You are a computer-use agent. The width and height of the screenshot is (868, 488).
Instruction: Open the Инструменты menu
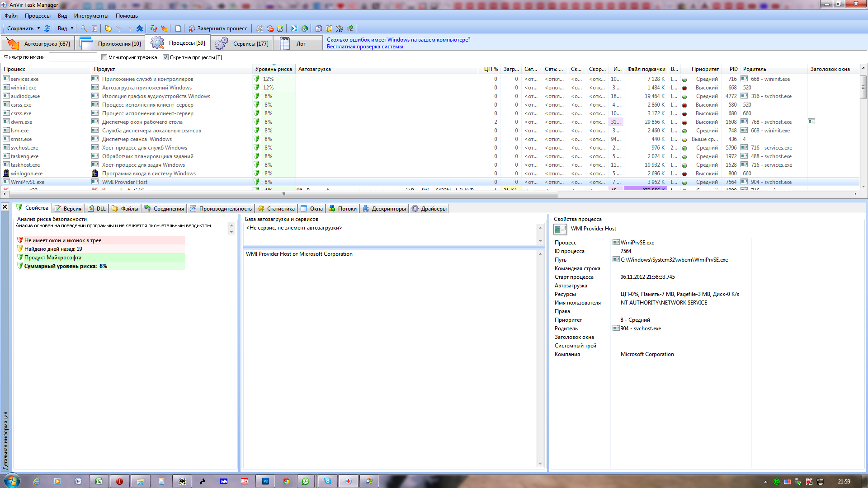click(x=91, y=16)
